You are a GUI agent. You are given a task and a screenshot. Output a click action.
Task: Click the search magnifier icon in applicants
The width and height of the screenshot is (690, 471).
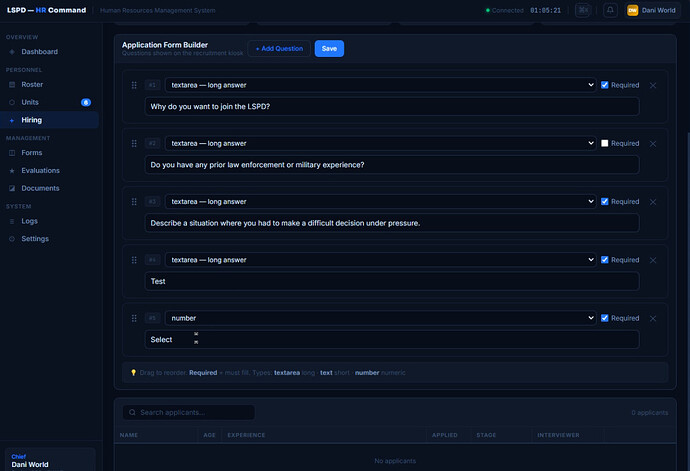pyautogui.click(x=132, y=412)
